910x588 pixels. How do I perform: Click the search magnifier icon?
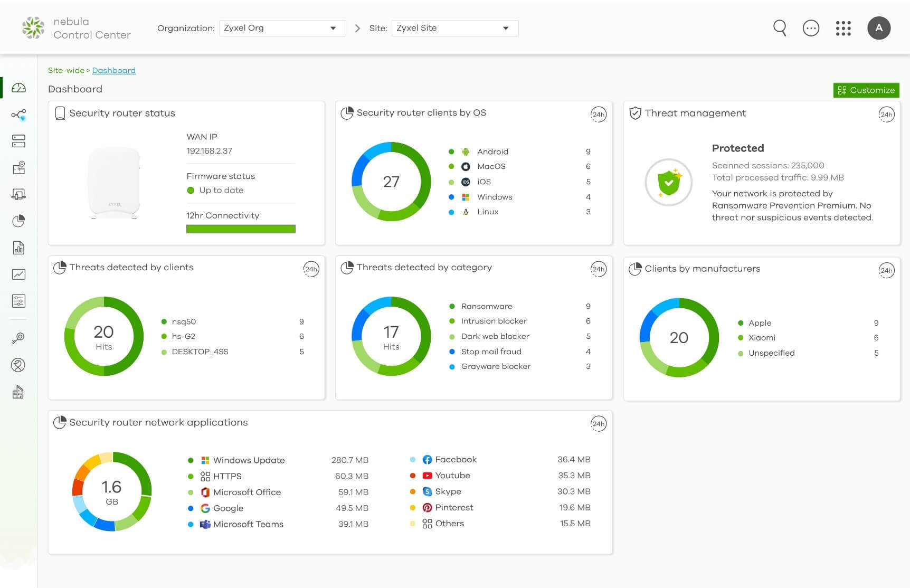(x=780, y=28)
